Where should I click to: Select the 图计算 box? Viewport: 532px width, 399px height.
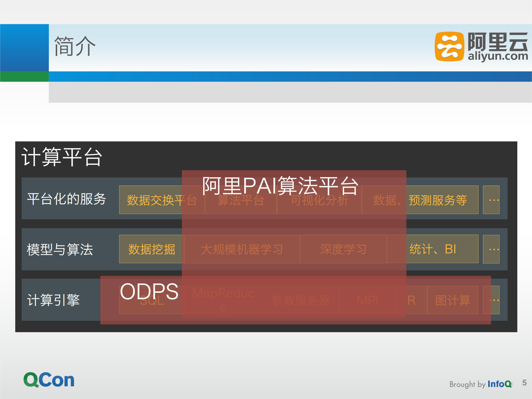tap(453, 299)
